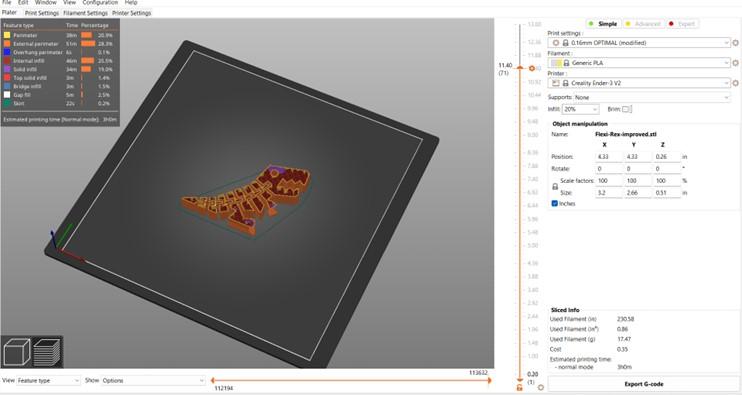Click the Size X input field showing 3.2

click(x=609, y=193)
